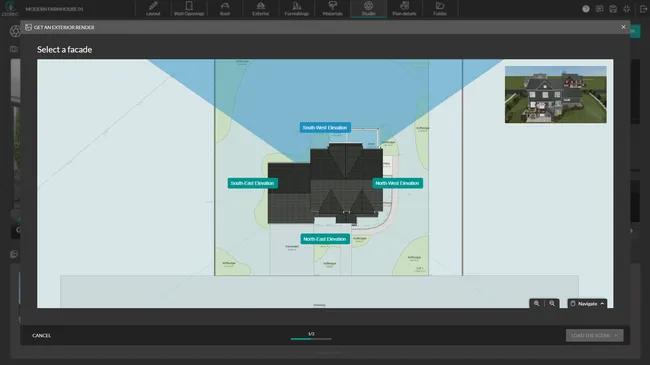Click the exterior render dialog title icon
The width and height of the screenshot is (650, 365).
click(x=28, y=27)
